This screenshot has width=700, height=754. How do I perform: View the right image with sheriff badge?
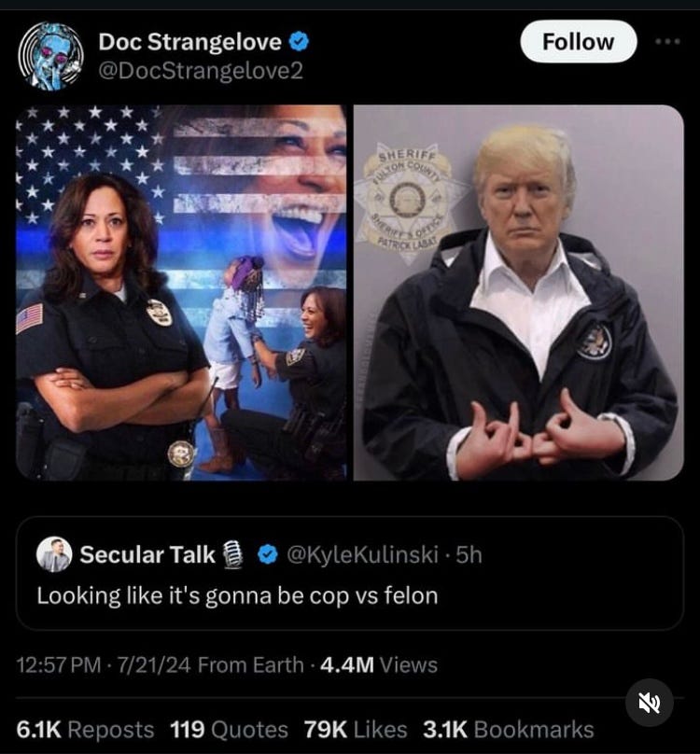519,292
